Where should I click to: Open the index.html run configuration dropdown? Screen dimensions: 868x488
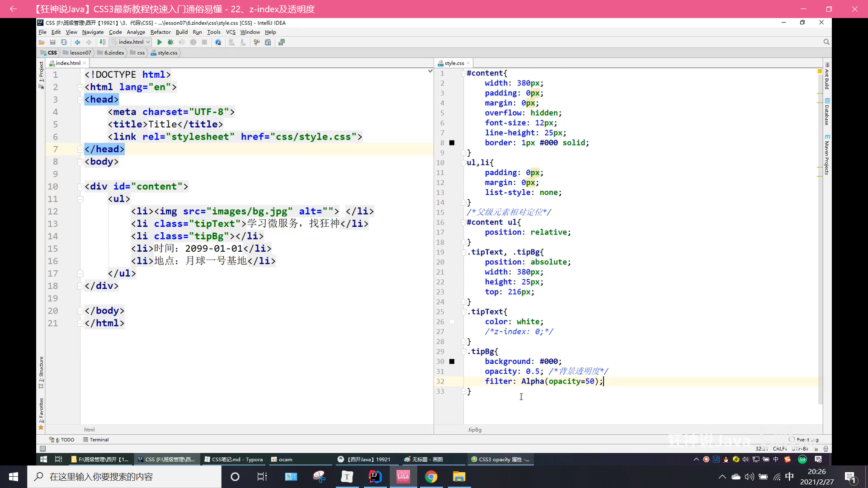coord(131,42)
